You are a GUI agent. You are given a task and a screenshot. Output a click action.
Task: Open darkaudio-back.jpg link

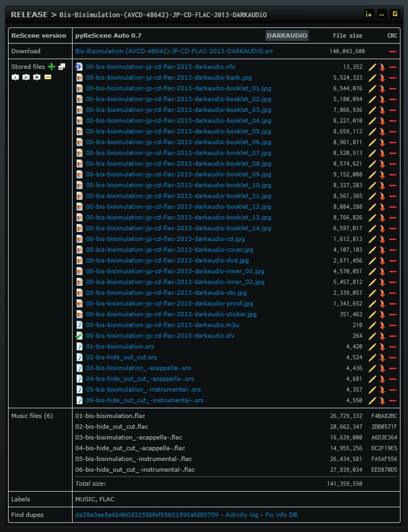169,77
